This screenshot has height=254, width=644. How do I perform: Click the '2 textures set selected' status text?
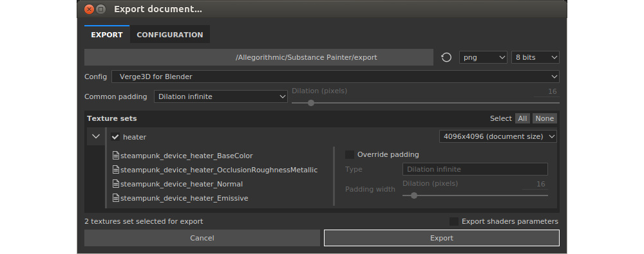[144, 222]
